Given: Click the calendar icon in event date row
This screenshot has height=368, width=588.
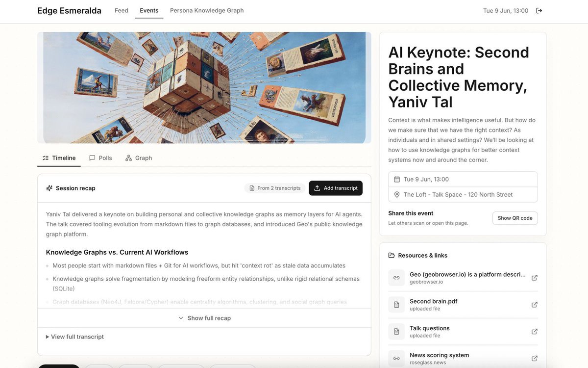Looking at the screenshot, I should [397, 180].
